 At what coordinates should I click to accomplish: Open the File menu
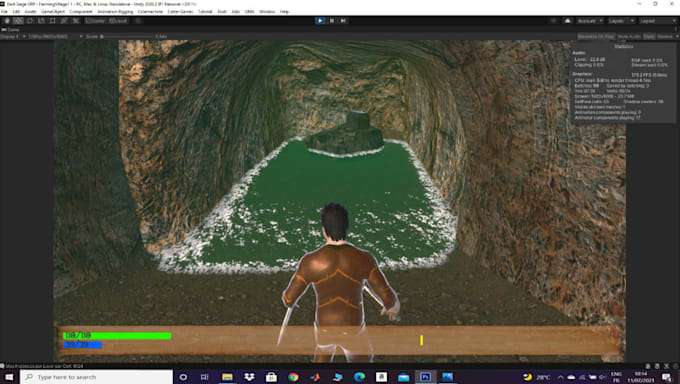[x=4, y=12]
